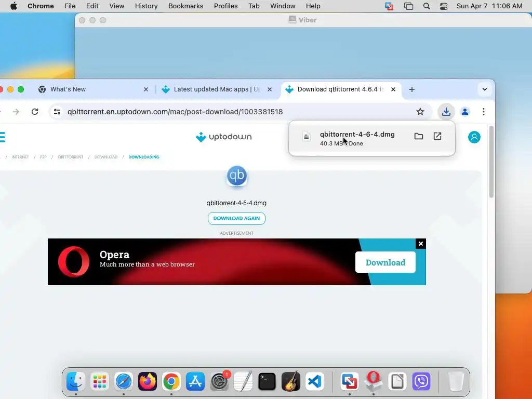Viewport: 532px width, 399px height.
Task: Open the Apple menu
Action: click(14, 6)
